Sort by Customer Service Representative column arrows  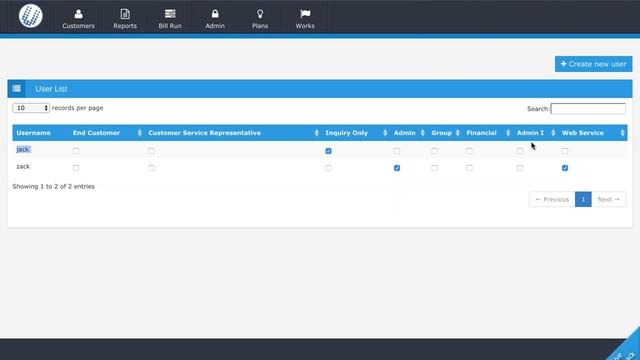(x=316, y=133)
